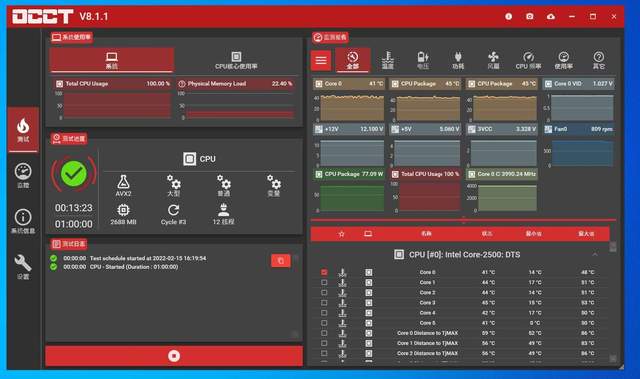The image size is (640, 379).
Task: Open the hamburger menu in monitoring panel
Action: (x=321, y=60)
